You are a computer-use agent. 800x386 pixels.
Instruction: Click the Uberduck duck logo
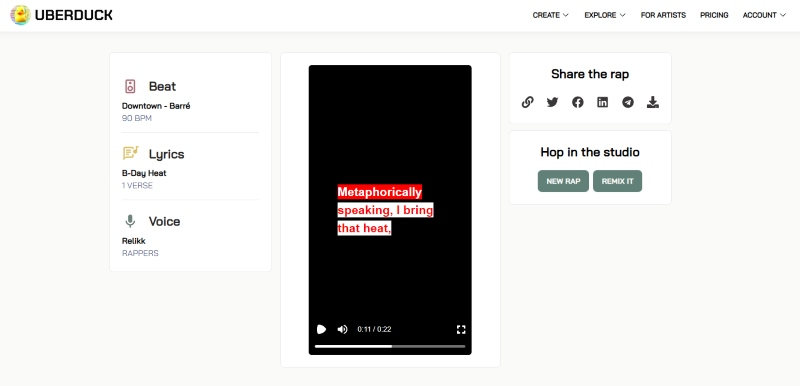click(x=20, y=15)
